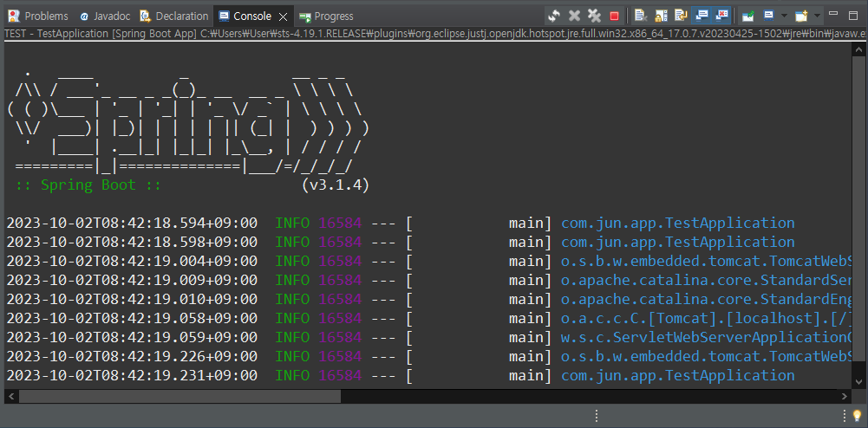Click timestamp 2023-10-02T08:42:19.009+09:00
Image resolution: width=868 pixels, height=428 pixels.
tap(133, 281)
